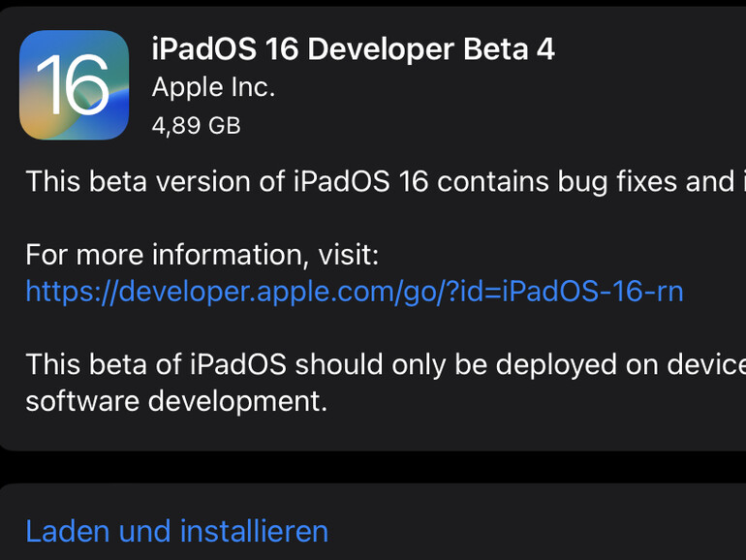This screenshot has height=560, width=746.
Task: Click the "iPadOS 16 Developer Beta 4" title
Action: 354,49
